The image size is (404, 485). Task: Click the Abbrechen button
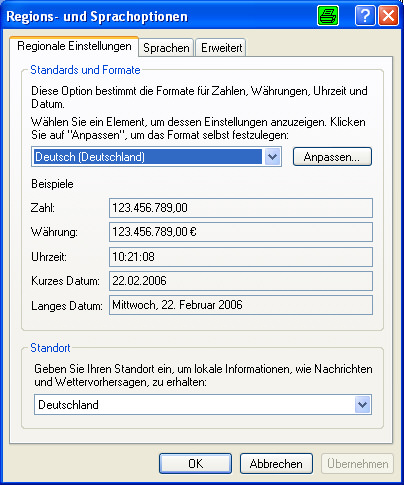click(276, 464)
